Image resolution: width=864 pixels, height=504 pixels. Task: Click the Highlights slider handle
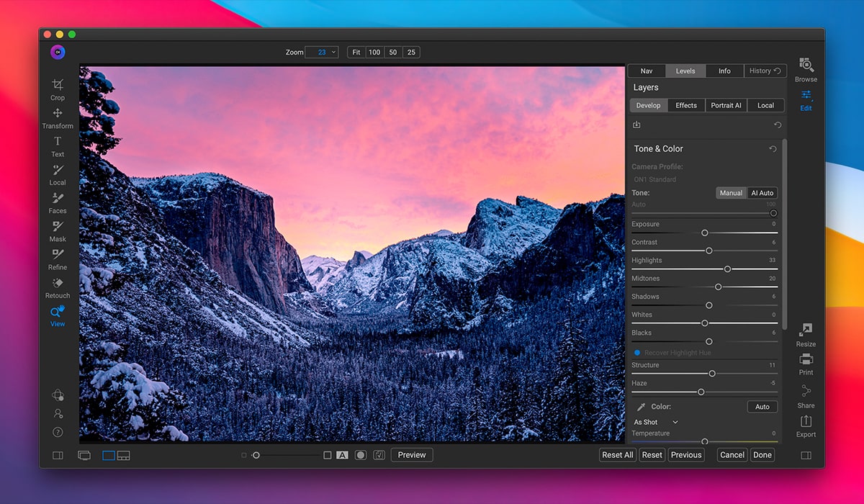click(727, 269)
